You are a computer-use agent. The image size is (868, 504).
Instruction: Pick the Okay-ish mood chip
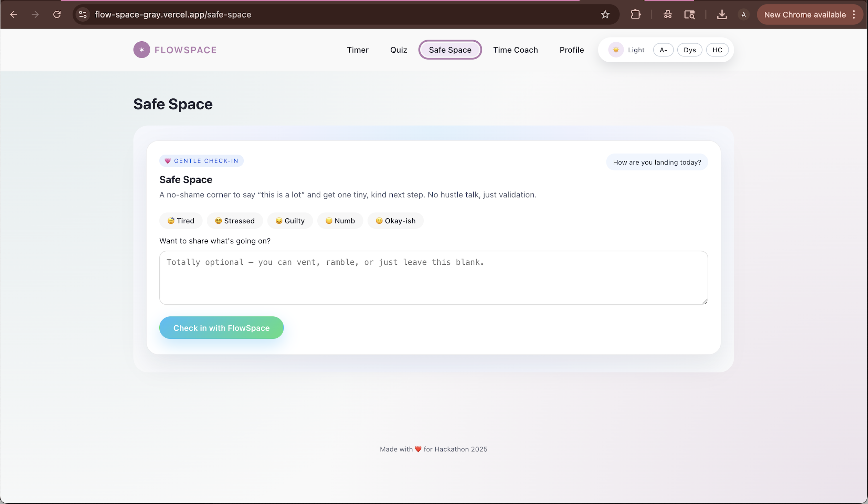coord(395,221)
